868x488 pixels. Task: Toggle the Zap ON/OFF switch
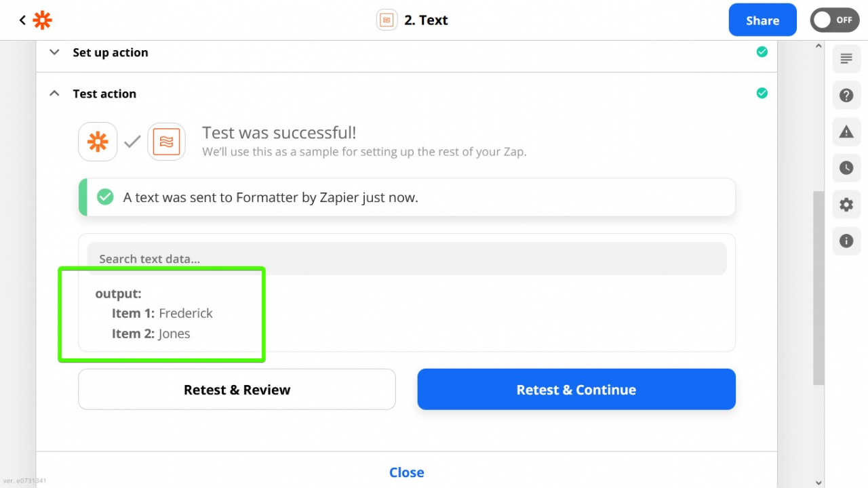(x=835, y=20)
